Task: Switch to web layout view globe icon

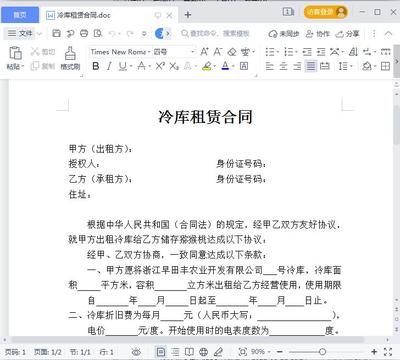Action: pos(203,352)
